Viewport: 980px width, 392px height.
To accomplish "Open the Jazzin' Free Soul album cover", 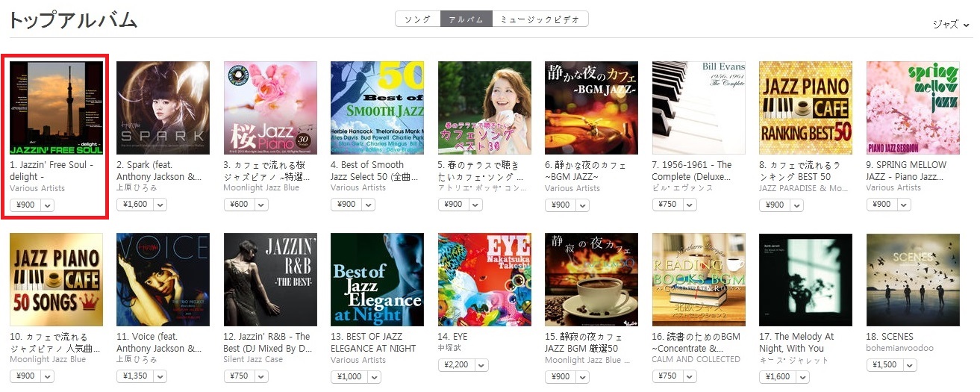I will 56,108.
